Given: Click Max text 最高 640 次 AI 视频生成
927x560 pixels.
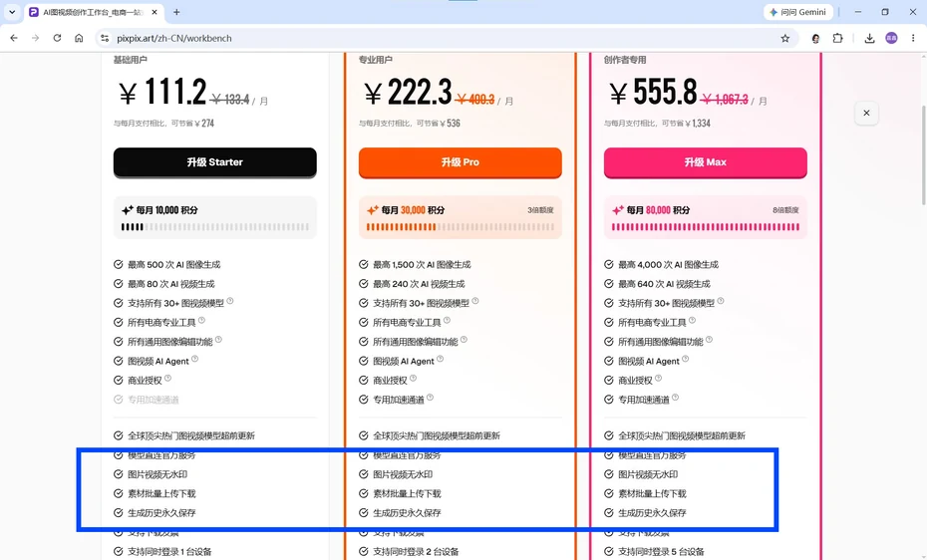Looking at the screenshot, I should (665, 284).
